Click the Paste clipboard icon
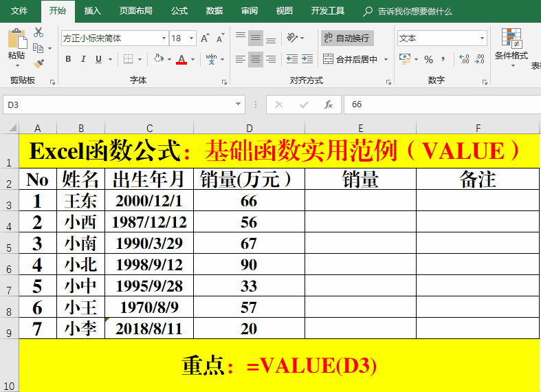This screenshot has height=392, width=541. click(x=17, y=39)
